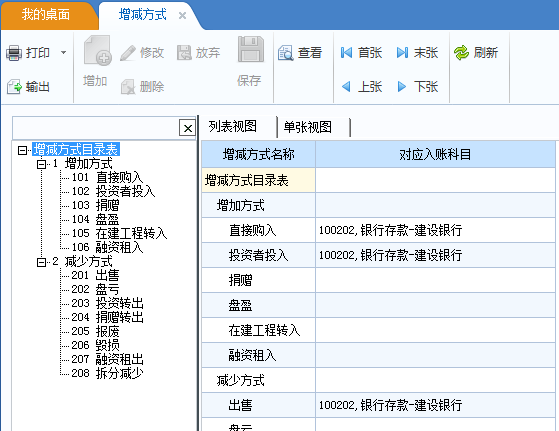Go to last record with 末张
This screenshot has width=559, height=431.
(417, 53)
